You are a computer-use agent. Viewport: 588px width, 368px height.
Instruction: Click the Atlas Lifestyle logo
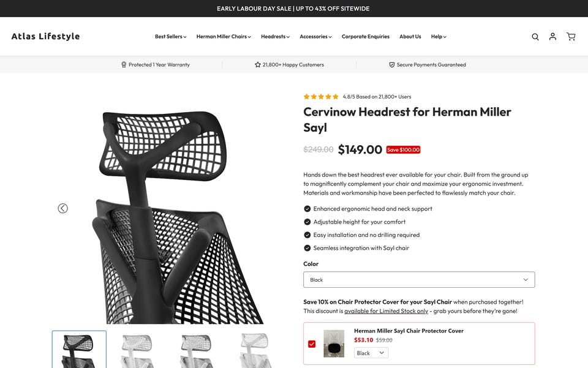coord(46,36)
